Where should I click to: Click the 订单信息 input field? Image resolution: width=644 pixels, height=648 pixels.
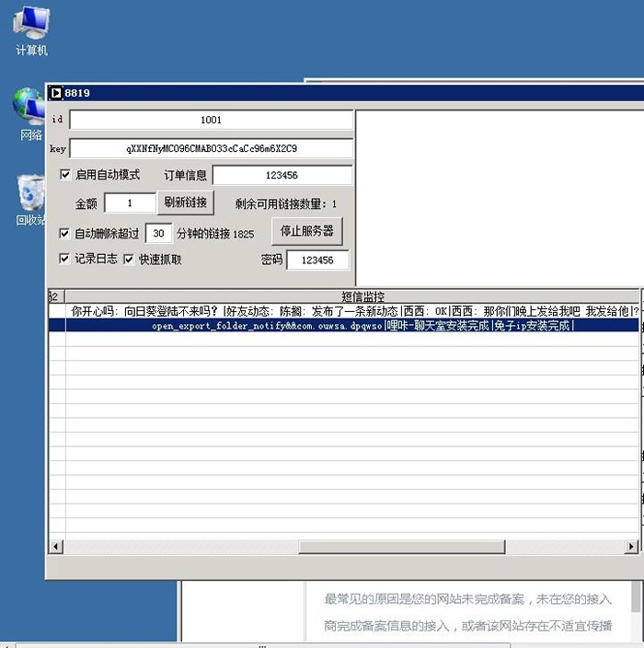(282, 176)
